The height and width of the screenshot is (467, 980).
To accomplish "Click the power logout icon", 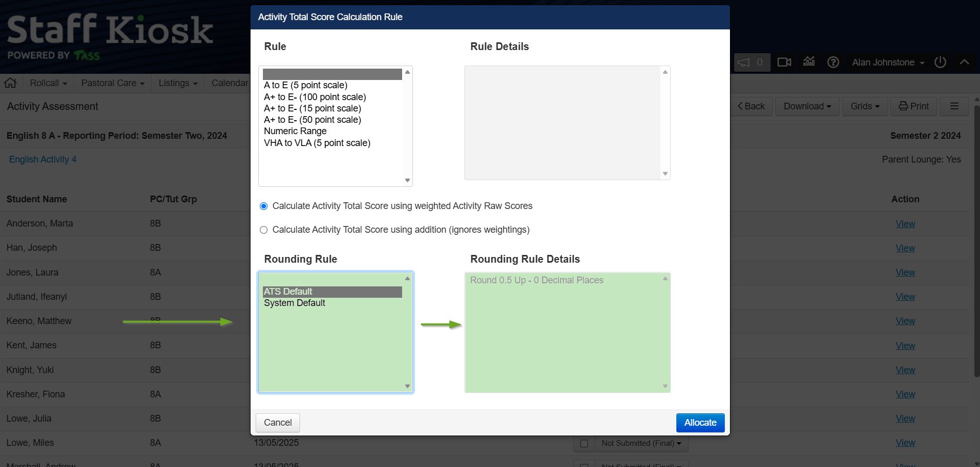I will pos(940,62).
